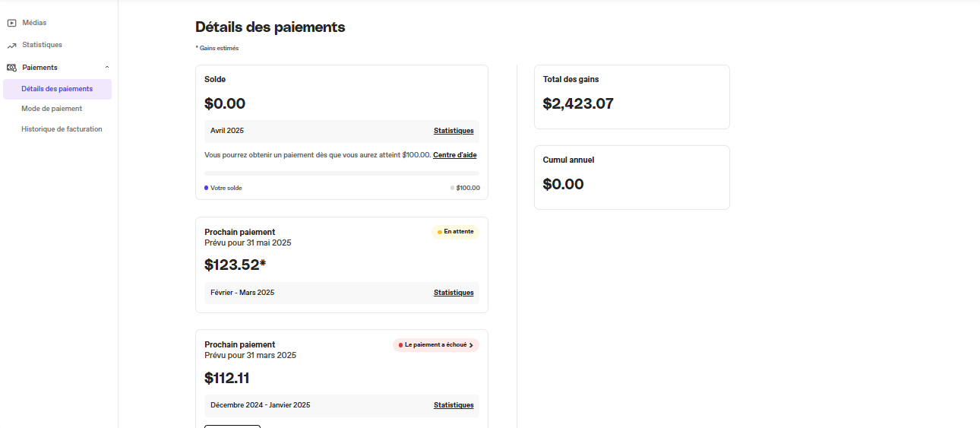Open the failed payment details chevron
Image resolution: width=980 pixels, height=428 pixels.
click(x=471, y=345)
